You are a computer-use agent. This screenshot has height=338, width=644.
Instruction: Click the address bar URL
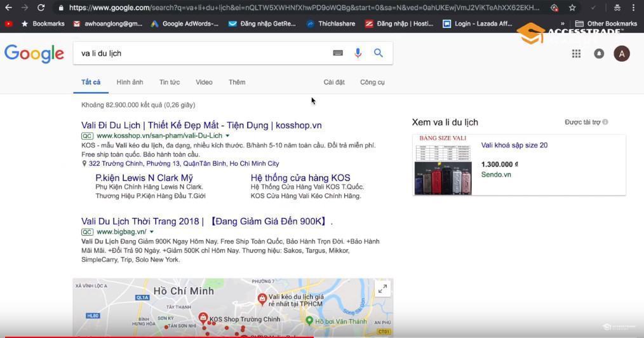pyautogui.click(x=304, y=8)
